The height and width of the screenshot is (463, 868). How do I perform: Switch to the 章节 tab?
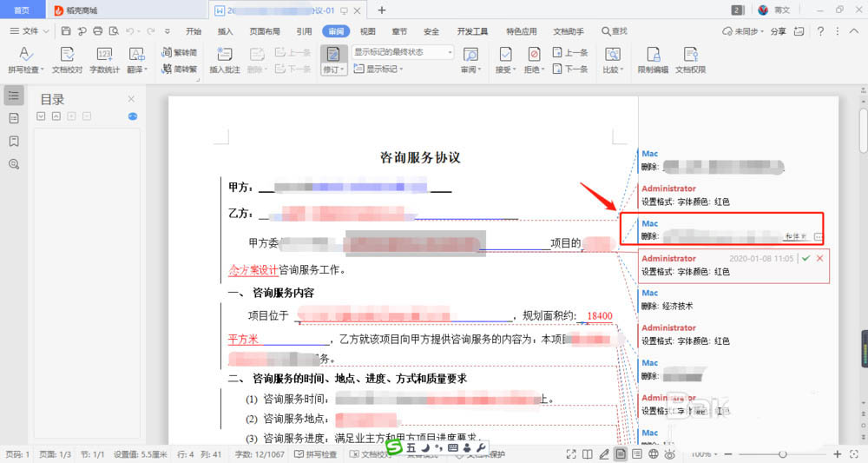[x=399, y=31]
